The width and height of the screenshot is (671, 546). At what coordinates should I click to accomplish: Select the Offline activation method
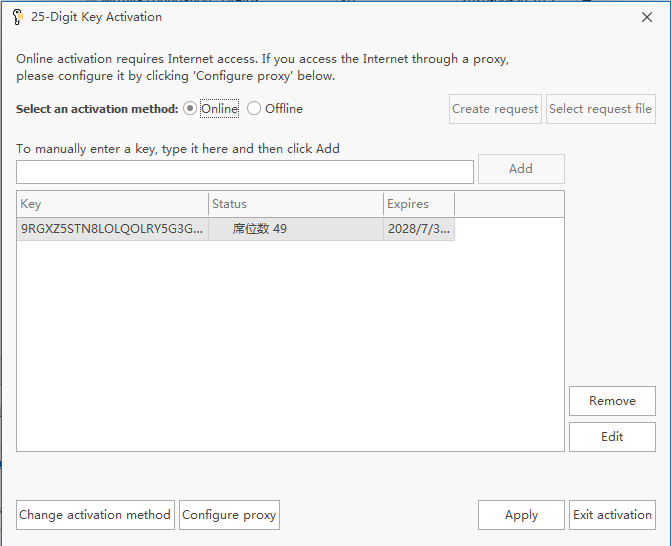(254, 109)
